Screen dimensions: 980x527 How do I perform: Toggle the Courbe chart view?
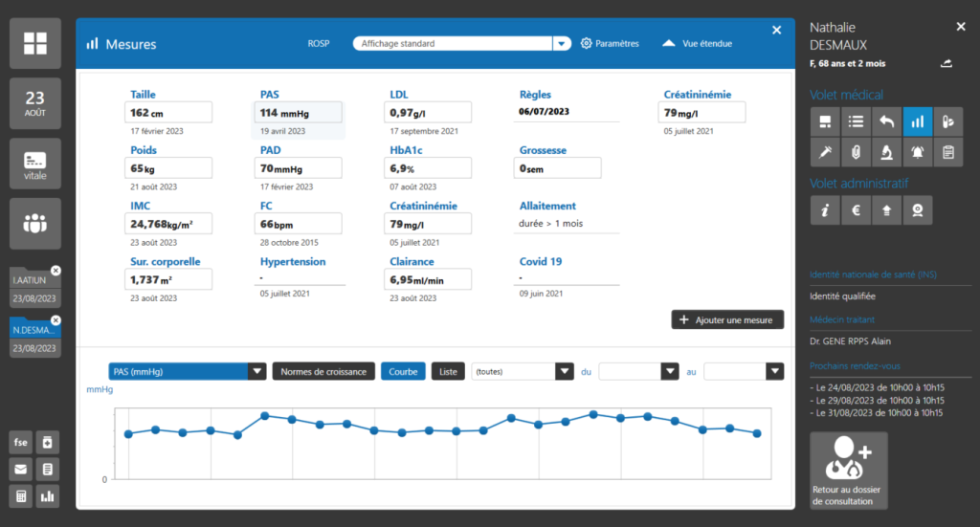pyautogui.click(x=403, y=371)
